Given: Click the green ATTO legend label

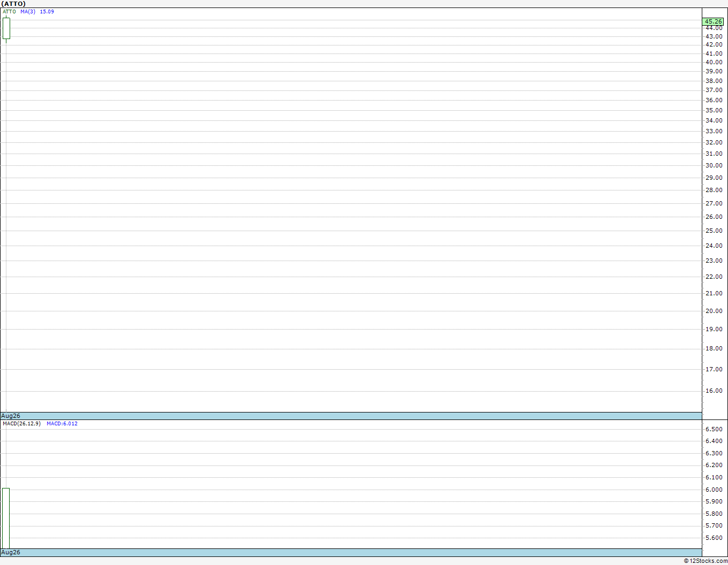Looking at the screenshot, I should pyautogui.click(x=9, y=12).
